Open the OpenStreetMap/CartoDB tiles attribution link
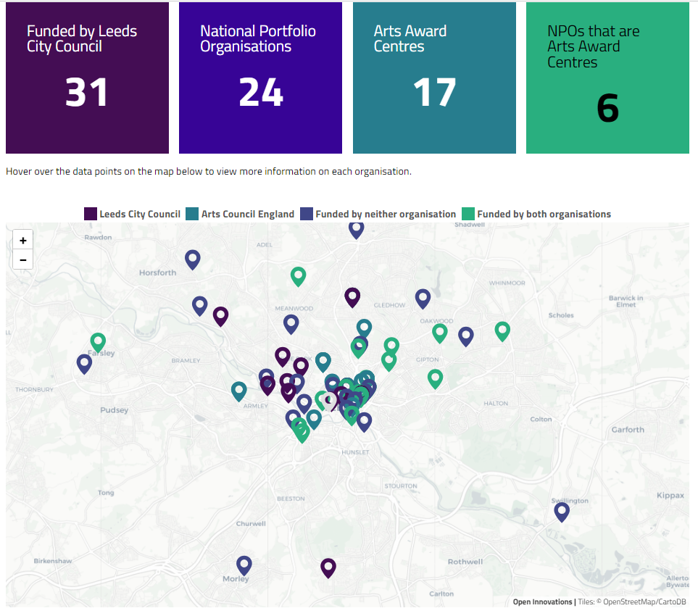Image resolution: width=698 pixels, height=616 pixels. click(644, 602)
